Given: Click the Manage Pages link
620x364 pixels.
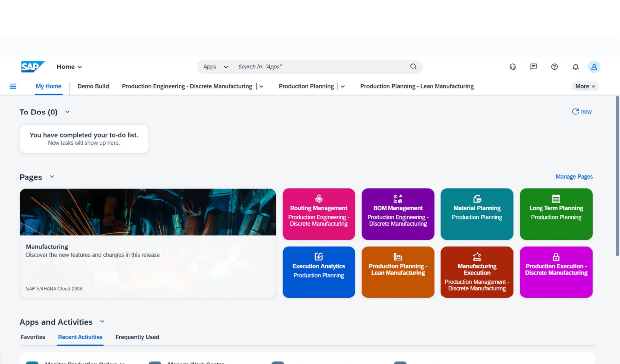Looking at the screenshot, I should tap(574, 177).
